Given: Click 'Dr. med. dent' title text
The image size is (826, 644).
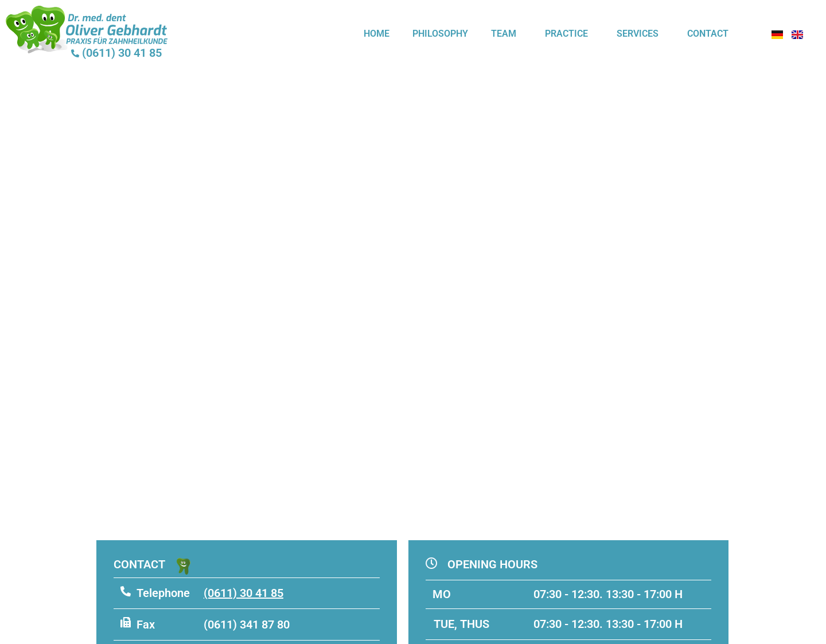Looking at the screenshot, I should tap(96, 18).
